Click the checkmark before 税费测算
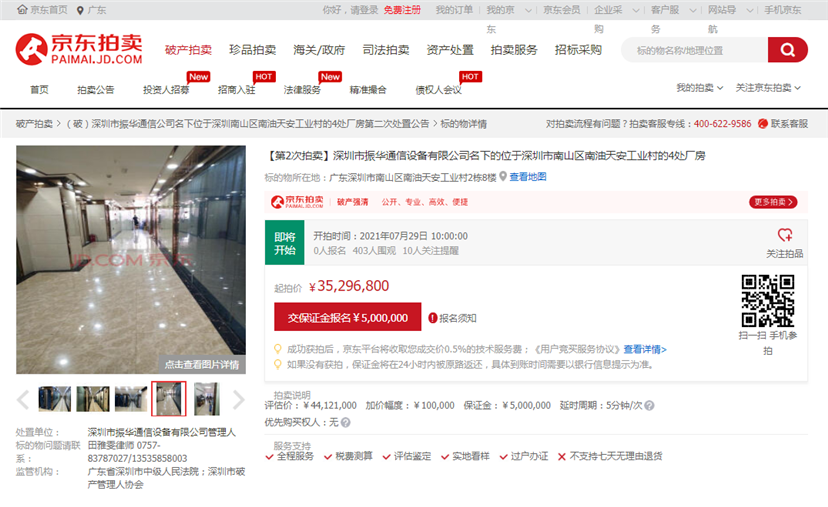The image size is (828, 507). point(328,457)
